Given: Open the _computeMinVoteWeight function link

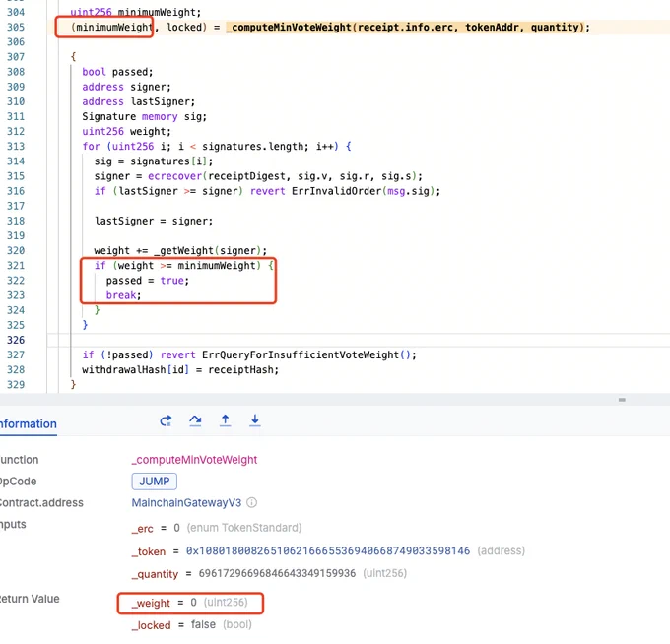Looking at the screenshot, I should point(194,460).
